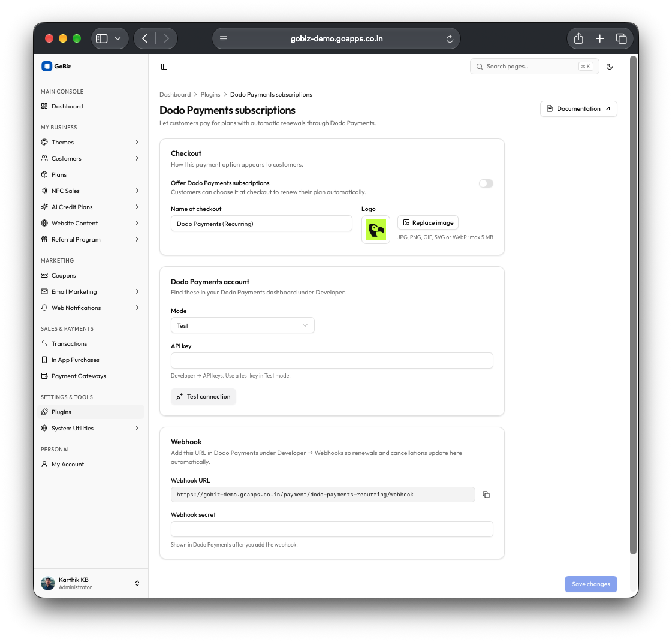This screenshot has width=672, height=642.
Task: Click the My Account person icon
Action: click(44, 464)
